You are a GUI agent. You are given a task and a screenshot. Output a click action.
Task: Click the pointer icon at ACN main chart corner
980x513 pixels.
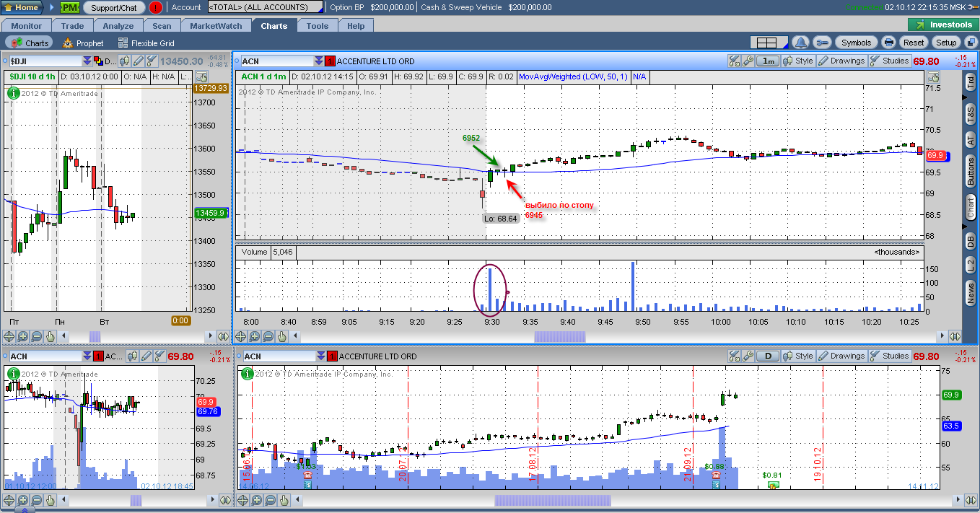(933, 76)
